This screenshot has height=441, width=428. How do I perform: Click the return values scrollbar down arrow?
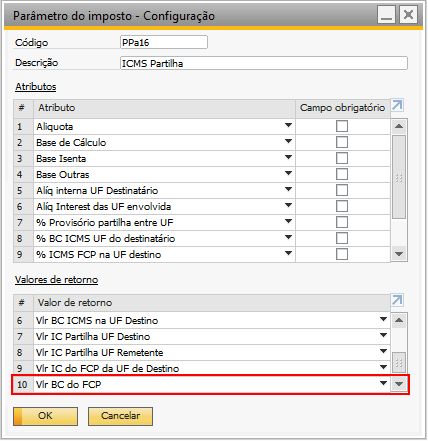pyautogui.click(x=399, y=384)
